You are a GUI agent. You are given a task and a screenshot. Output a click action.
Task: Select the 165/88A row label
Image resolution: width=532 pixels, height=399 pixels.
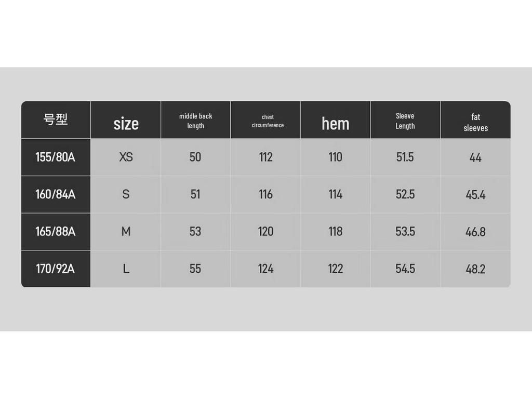tap(56, 231)
